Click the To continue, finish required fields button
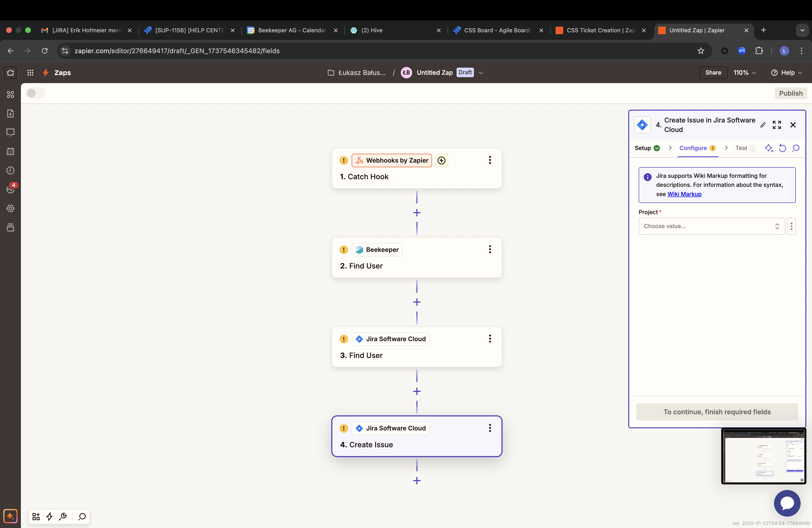Screen dimensions: 812x528 pos(717,412)
